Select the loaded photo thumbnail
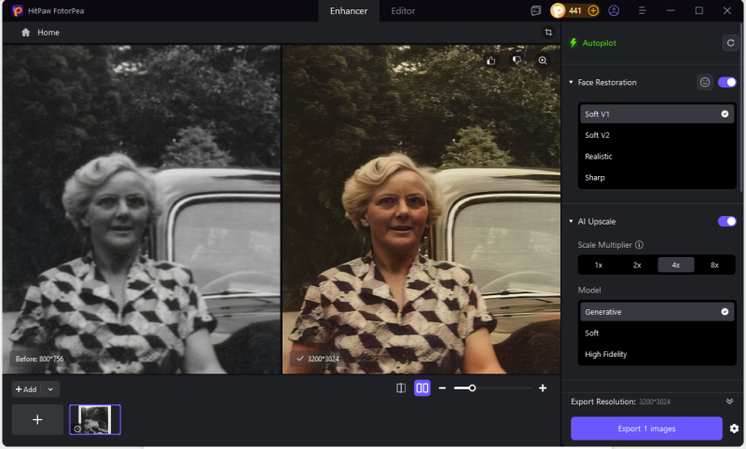Viewport: 746px width, 449px height. [95, 420]
